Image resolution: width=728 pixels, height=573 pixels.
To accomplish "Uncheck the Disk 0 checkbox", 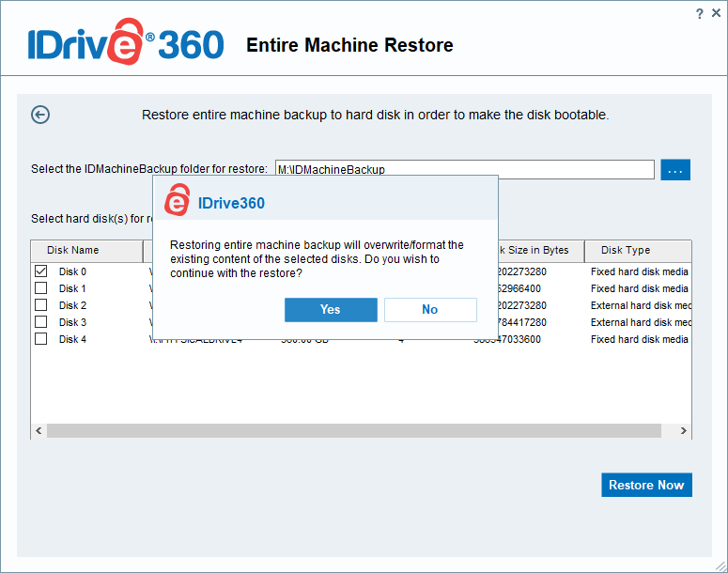I will click(41, 271).
